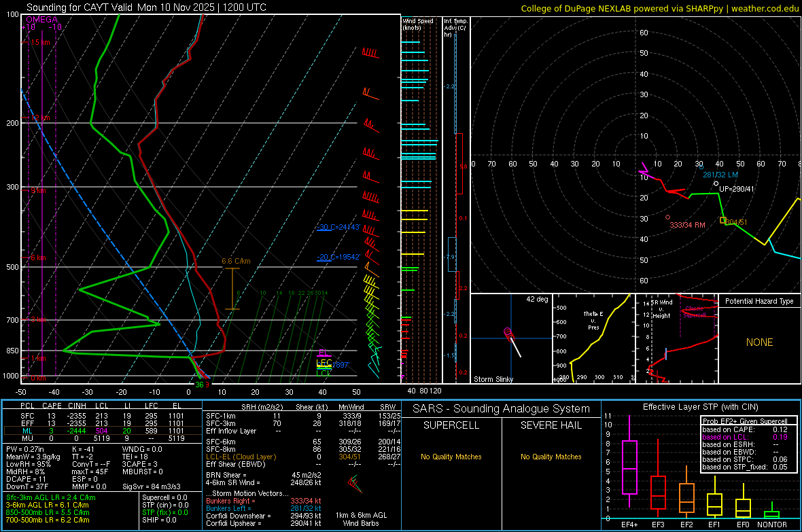The image size is (802, 532).
Task: Click the 'MeanW = 3.9g/kg' value
Action: point(33,457)
